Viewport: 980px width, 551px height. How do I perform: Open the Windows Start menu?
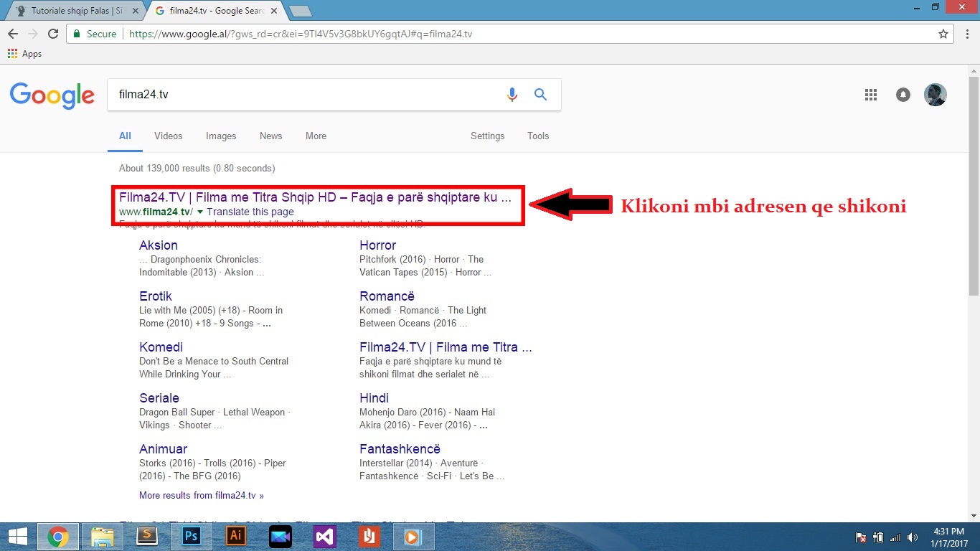[x=17, y=536]
